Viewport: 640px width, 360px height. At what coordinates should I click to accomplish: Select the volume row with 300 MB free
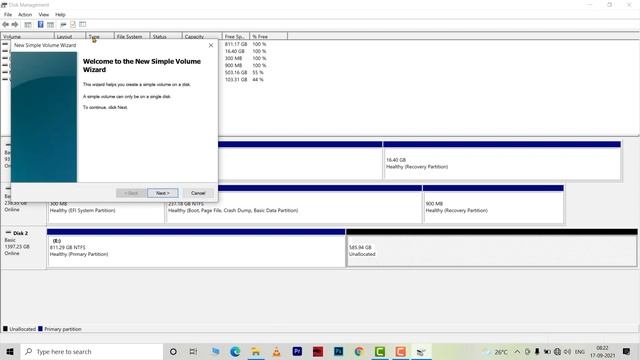coord(245,58)
